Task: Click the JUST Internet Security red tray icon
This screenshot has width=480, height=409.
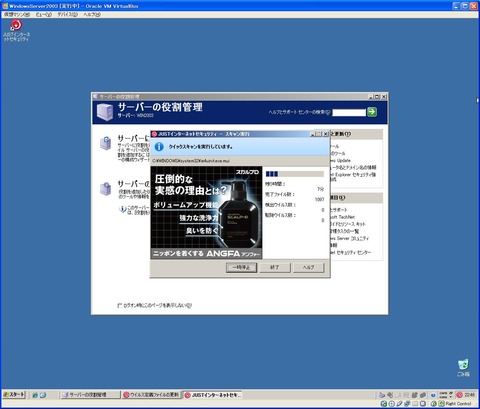Action: 459,395
